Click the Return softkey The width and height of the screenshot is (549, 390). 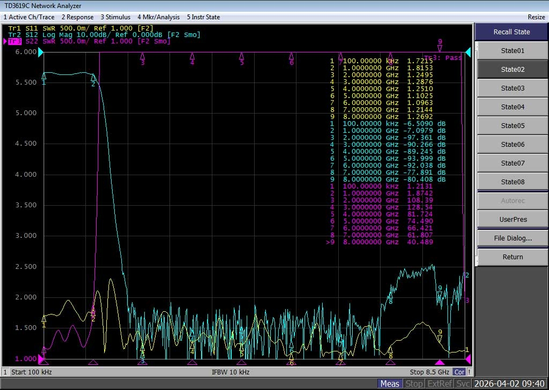click(x=512, y=257)
